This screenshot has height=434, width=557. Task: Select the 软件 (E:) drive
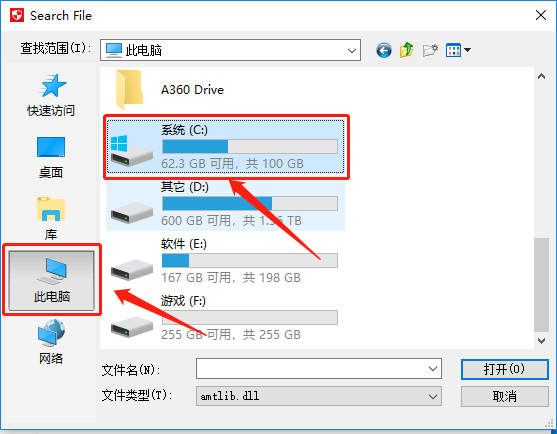pos(225,261)
